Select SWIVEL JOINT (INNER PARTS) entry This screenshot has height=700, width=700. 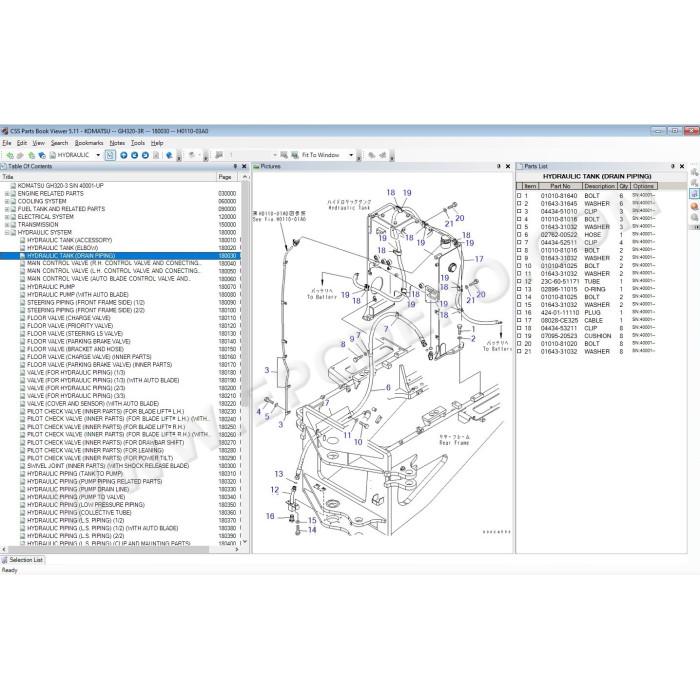point(108,466)
